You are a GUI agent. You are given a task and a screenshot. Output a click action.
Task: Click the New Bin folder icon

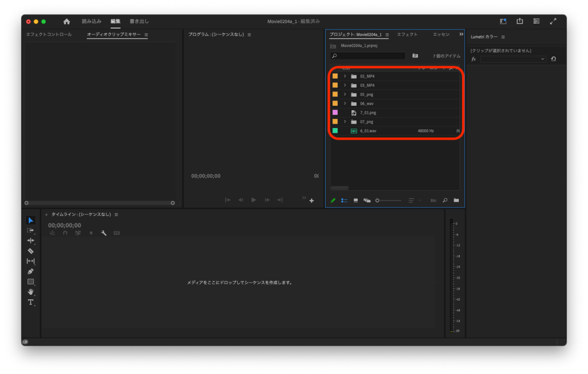[456, 201]
